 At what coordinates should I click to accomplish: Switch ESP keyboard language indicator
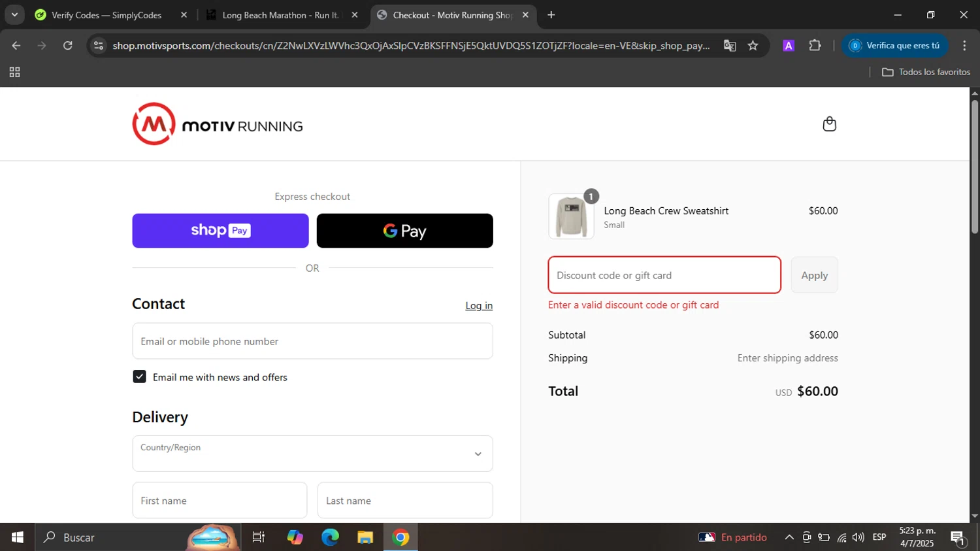pyautogui.click(x=879, y=537)
